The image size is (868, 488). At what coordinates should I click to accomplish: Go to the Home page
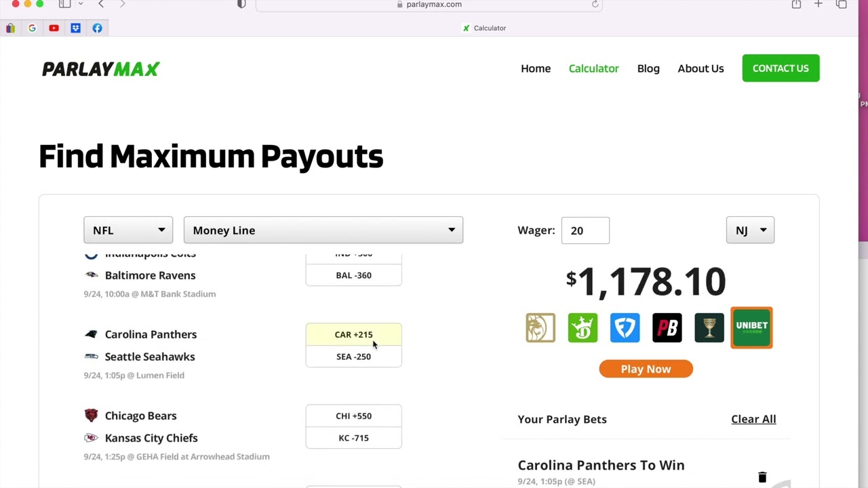(536, 68)
